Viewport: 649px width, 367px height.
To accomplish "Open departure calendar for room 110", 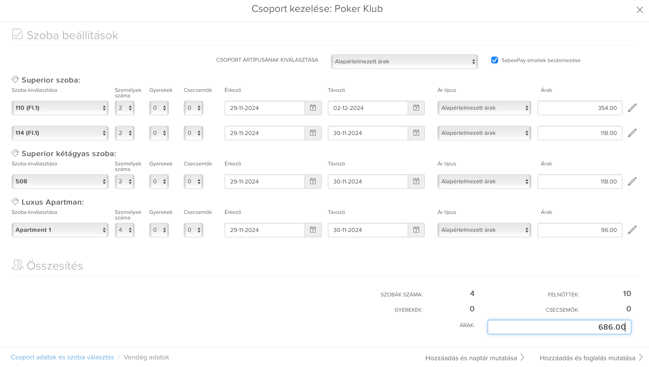I will (416, 108).
